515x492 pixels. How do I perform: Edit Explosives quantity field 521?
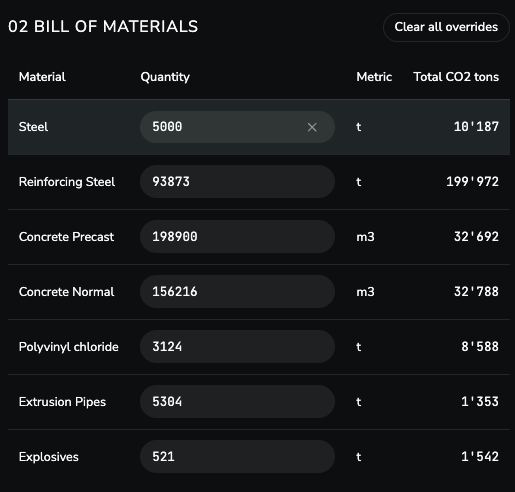pyautogui.click(x=237, y=457)
